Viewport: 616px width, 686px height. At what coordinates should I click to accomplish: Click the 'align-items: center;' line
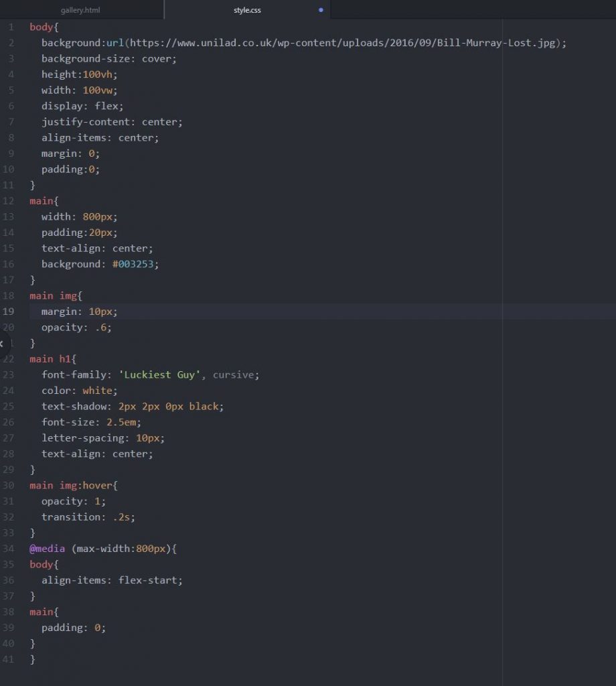[100, 137]
